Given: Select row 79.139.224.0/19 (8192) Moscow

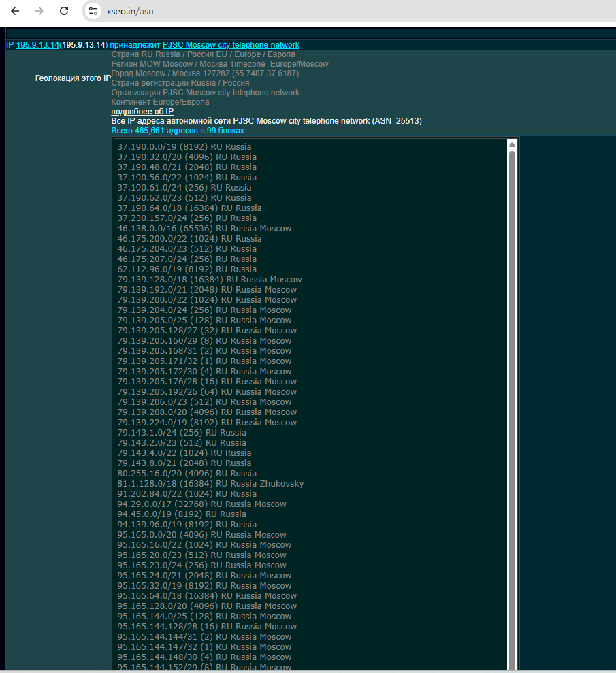Looking at the screenshot, I should [208, 423].
